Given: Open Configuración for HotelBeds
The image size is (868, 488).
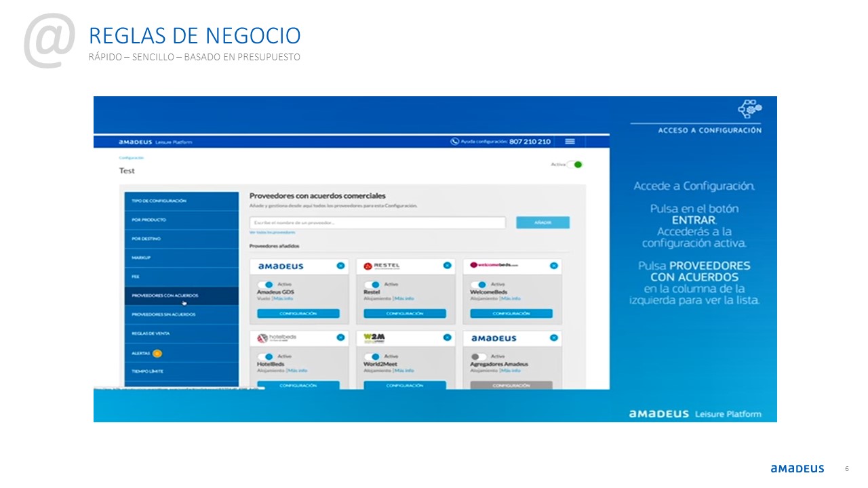Looking at the screenshot, I should [x=298, y=385].
